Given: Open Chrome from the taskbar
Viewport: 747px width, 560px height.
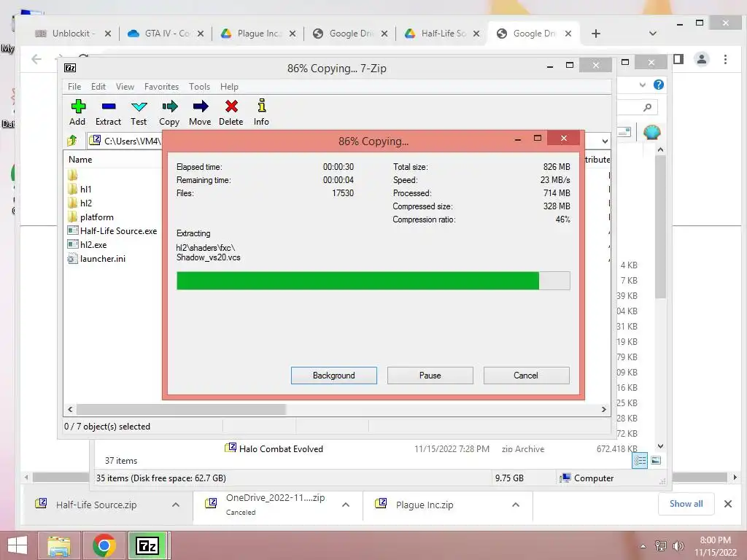Looking at the screenshot, I should click(x=104, y=545).
